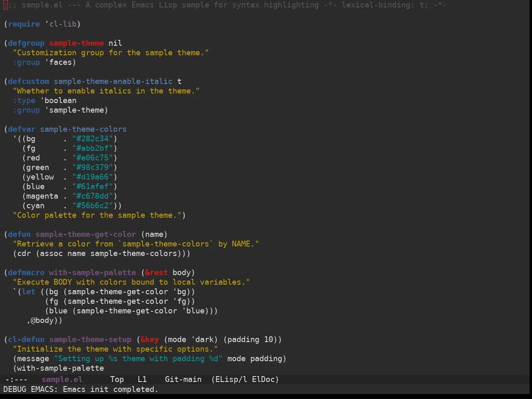
Task: Click the 'boolean symbol
Action: click(x=58, y=101)
